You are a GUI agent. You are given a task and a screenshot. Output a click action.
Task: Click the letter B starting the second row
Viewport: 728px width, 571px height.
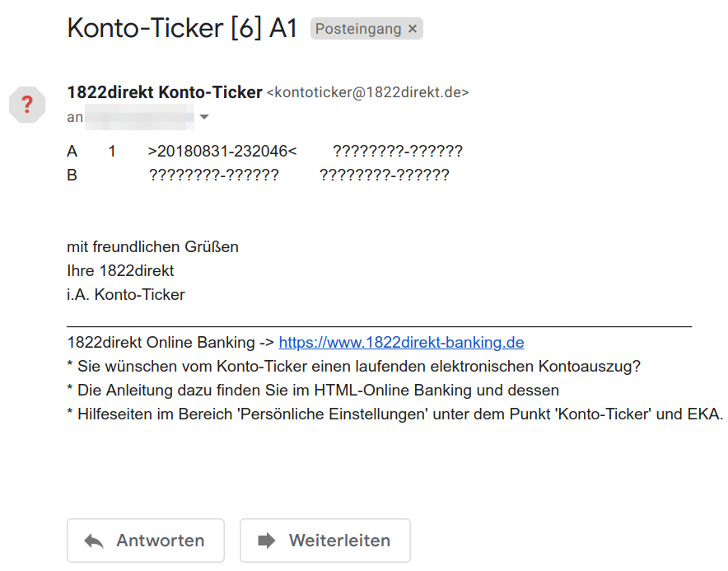click(72, 176)
